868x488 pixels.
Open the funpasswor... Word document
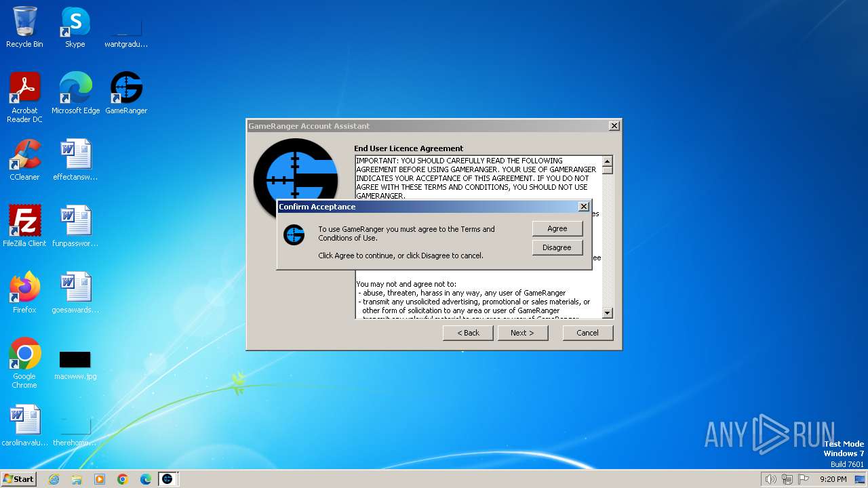(75, 226)
